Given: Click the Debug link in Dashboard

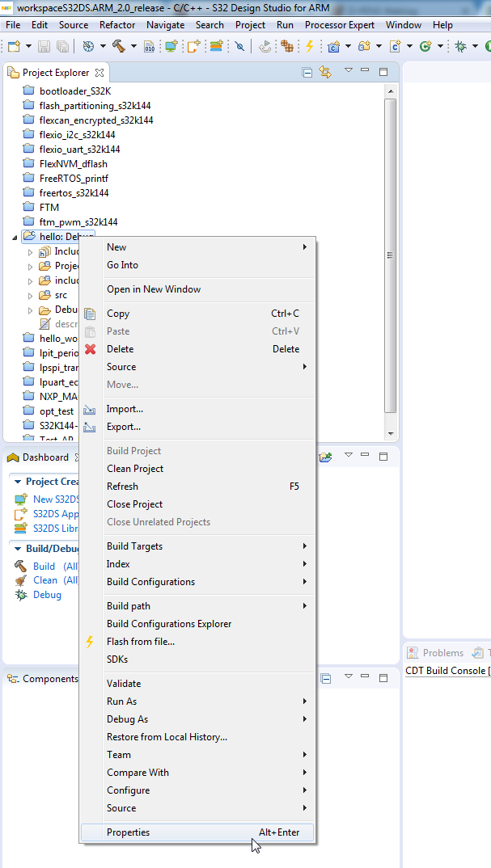Looking at the screenshot, I should (47, 595).
